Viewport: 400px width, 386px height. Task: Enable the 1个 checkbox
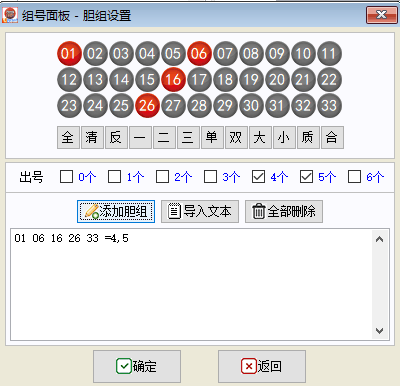(114, 177)
